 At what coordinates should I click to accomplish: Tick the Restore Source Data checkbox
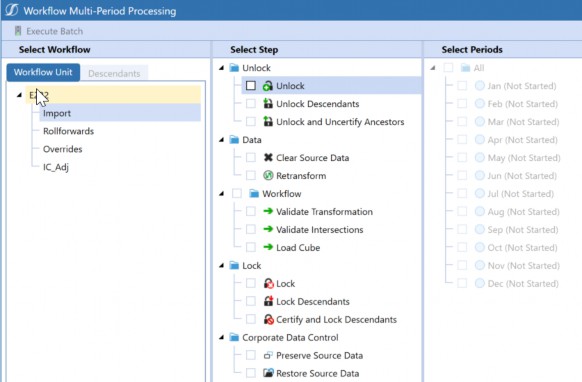pos(251,373)
